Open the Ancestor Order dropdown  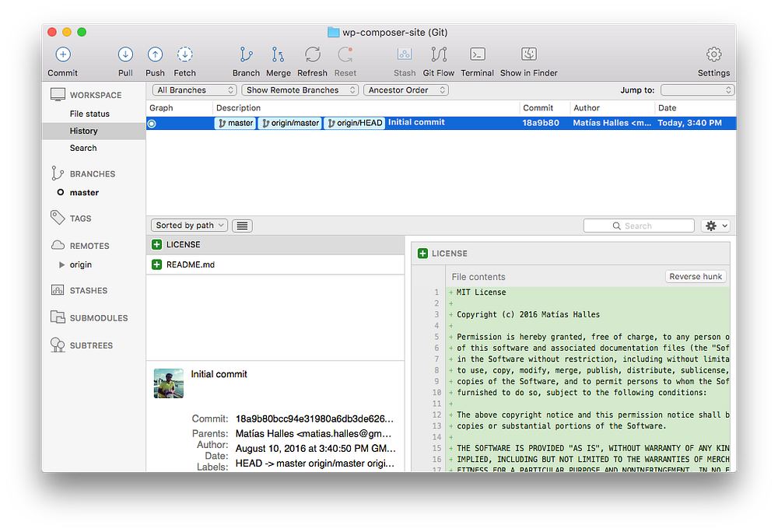406,90
